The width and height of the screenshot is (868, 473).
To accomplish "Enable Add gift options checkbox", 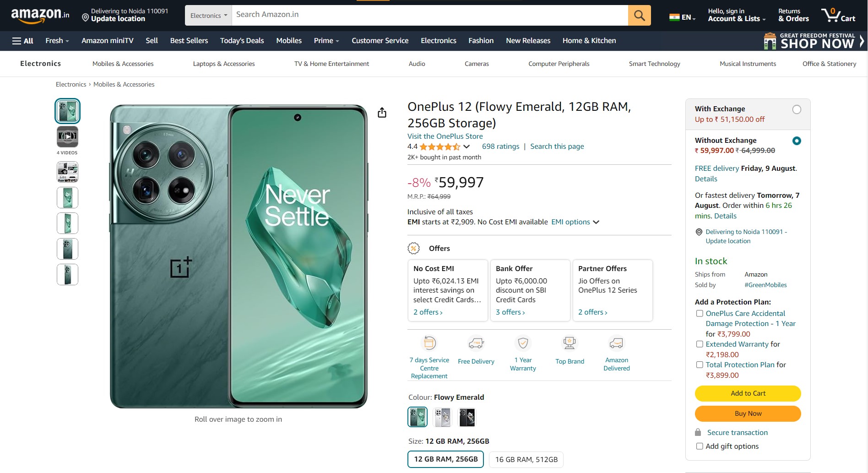I will coord(700,446).
